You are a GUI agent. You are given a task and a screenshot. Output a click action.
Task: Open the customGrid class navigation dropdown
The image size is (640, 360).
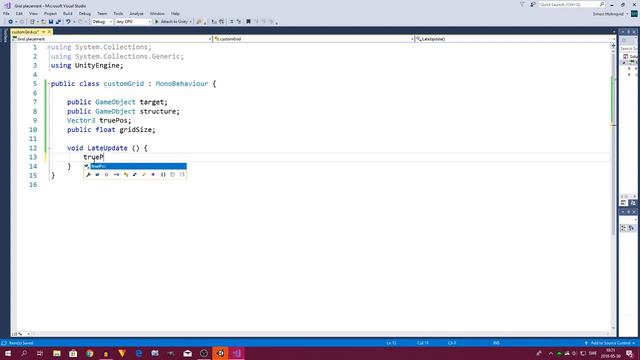click(x=313, y=39)
